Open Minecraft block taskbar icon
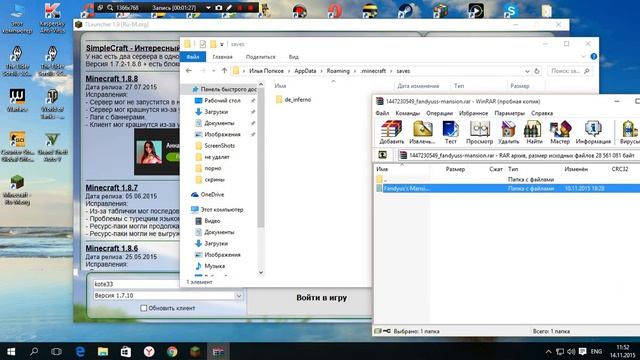The height and width of the screenshot is (360, 640). pyautogui.click(x=195, y=351)
